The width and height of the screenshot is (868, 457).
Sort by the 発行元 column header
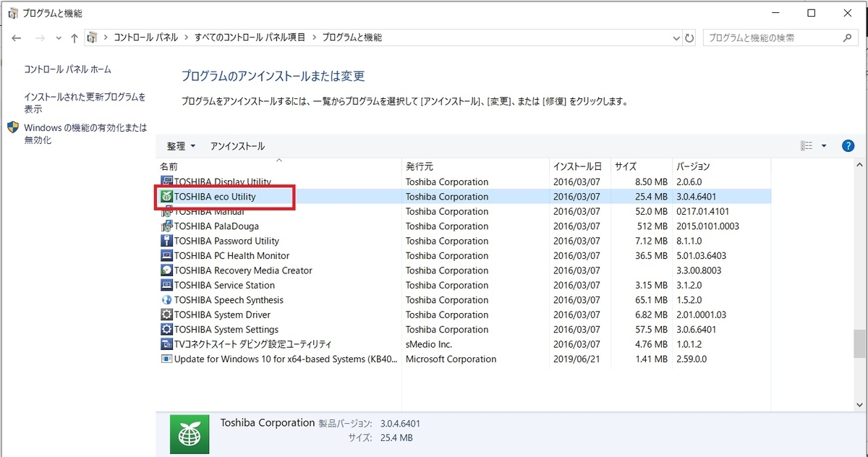(475, 166)
